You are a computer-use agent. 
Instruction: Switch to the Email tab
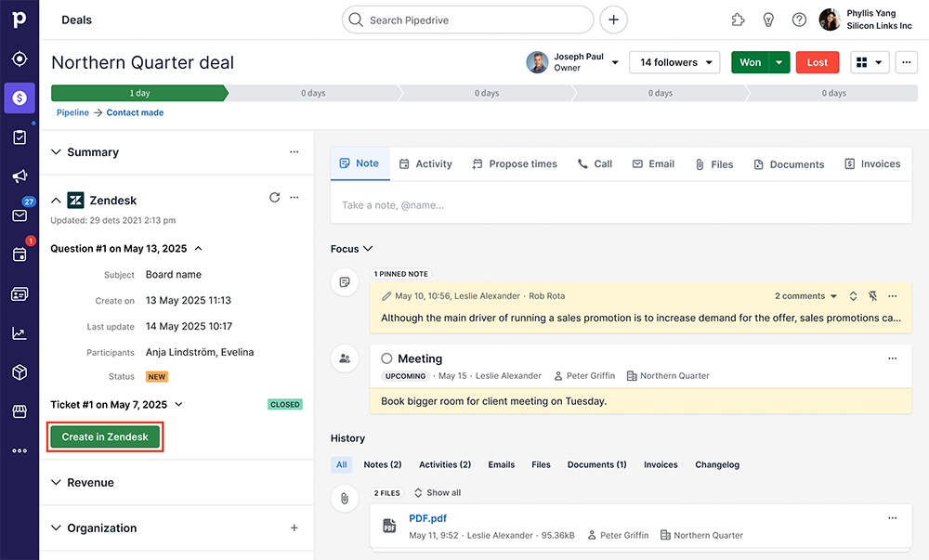(x=653, y=164)
